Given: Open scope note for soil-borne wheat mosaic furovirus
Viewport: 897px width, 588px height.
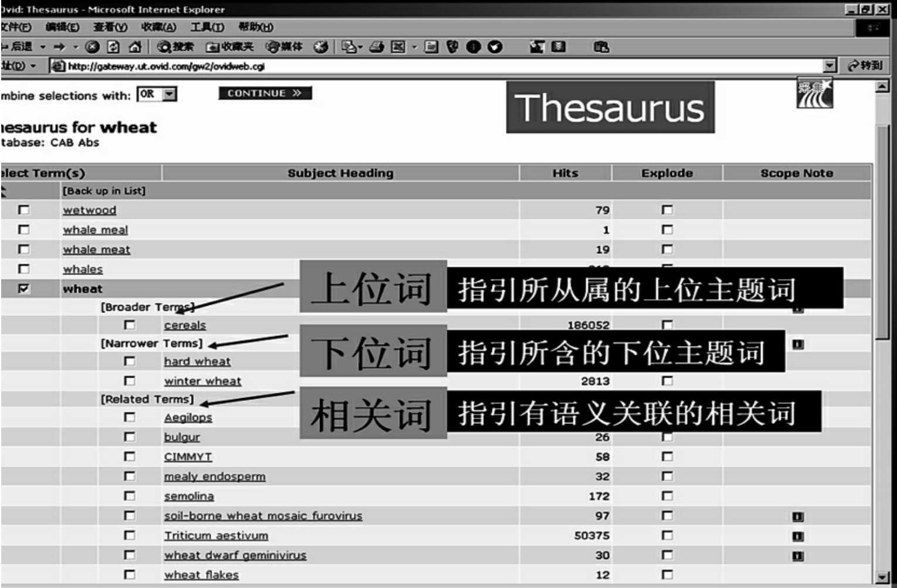Looking at the screenshot, I should coord(798,516).
